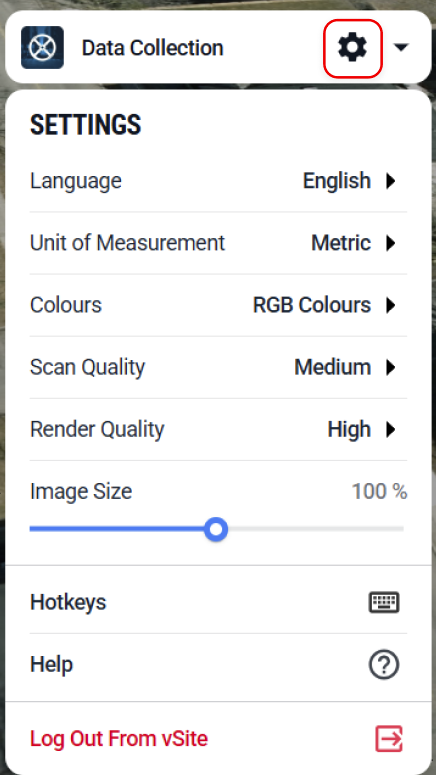This screenshot has width=436, height=775.
Task: Open the Unit of Measurement option
Action: [218, 243]
